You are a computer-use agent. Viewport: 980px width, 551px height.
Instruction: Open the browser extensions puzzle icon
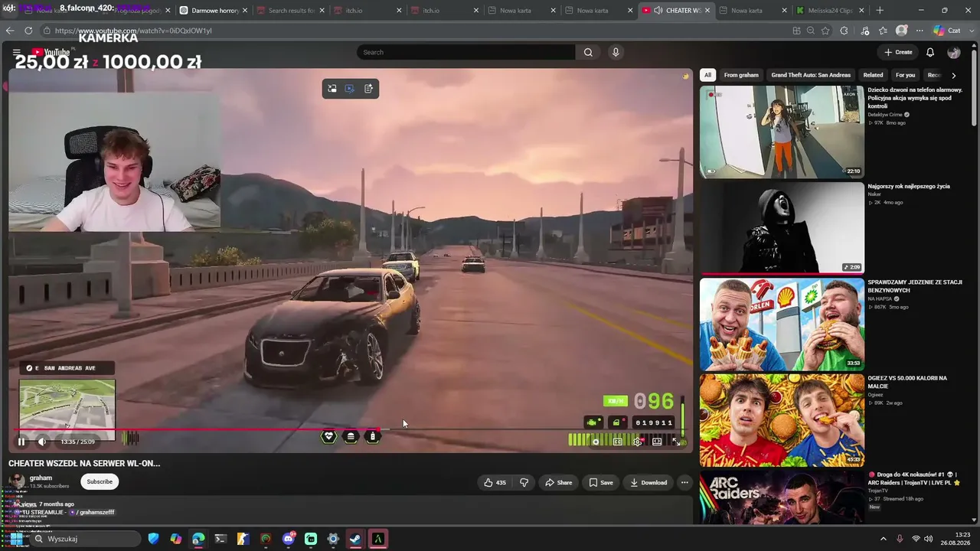click(844, 31)
